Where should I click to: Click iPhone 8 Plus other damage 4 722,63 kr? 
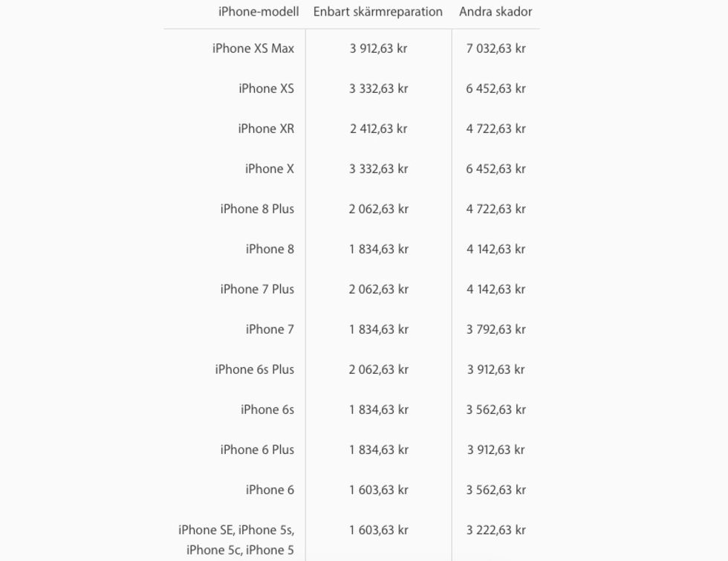[496, 209]
